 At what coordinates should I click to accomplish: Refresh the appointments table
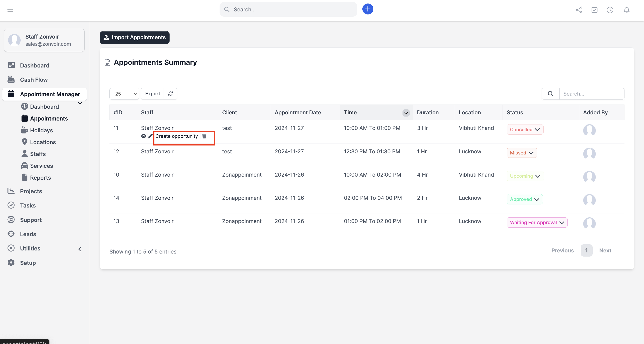click(170, 93)
